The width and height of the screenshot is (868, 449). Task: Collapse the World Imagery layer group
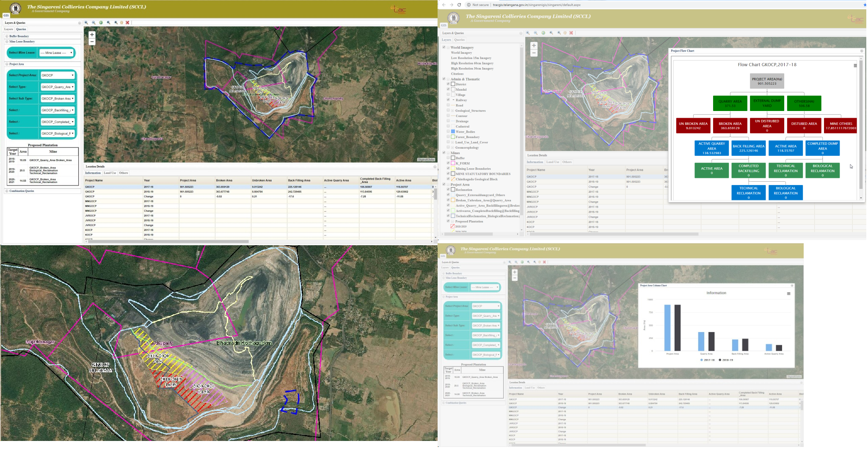pos(448,47)
